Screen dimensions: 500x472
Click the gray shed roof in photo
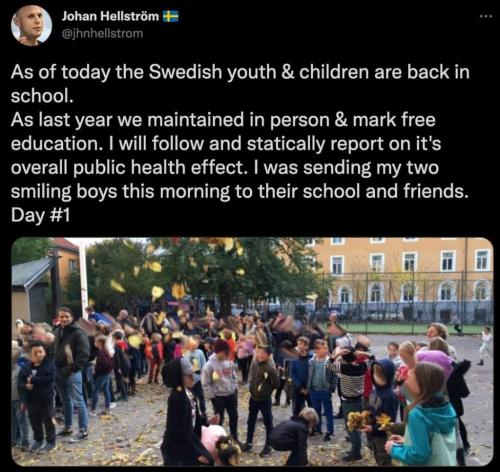[32, 272]
